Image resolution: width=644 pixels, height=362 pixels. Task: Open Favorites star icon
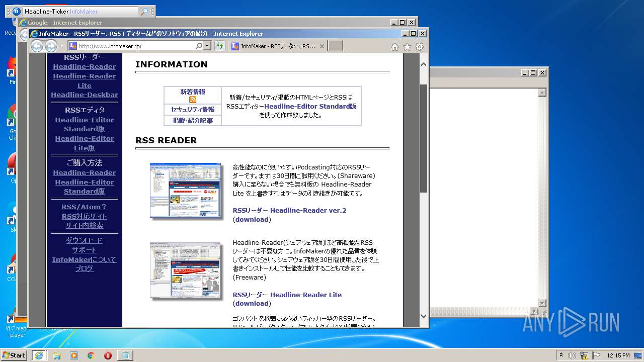[x=407, y=47]
